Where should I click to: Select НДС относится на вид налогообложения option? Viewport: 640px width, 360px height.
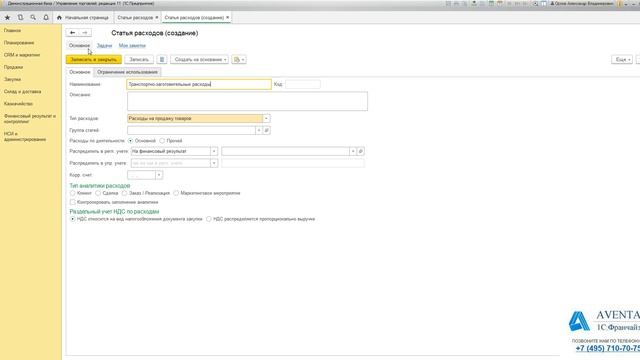(x=73, y=219)
